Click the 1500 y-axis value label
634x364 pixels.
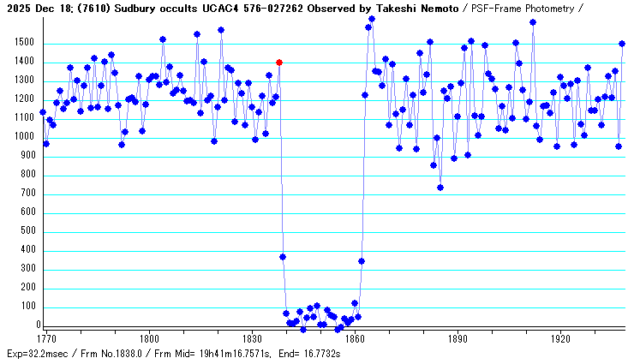tap(23, 43)
